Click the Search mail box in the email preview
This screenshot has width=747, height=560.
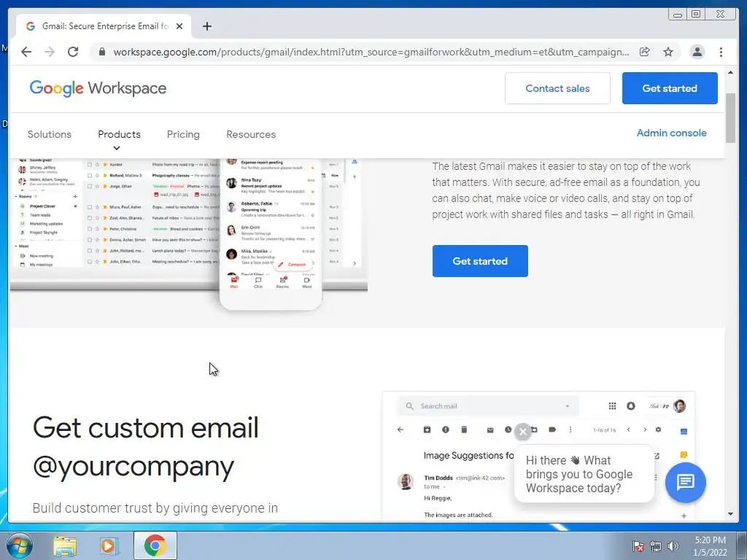click(488, 406)
